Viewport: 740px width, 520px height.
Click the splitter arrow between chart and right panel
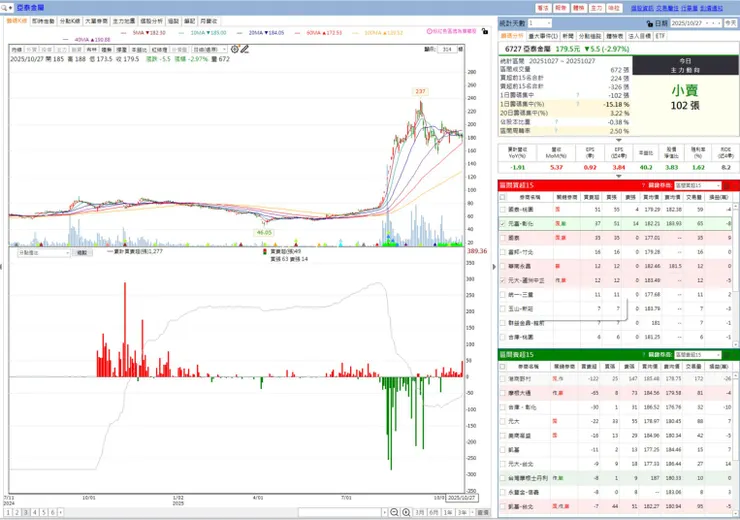click(494, 267)
